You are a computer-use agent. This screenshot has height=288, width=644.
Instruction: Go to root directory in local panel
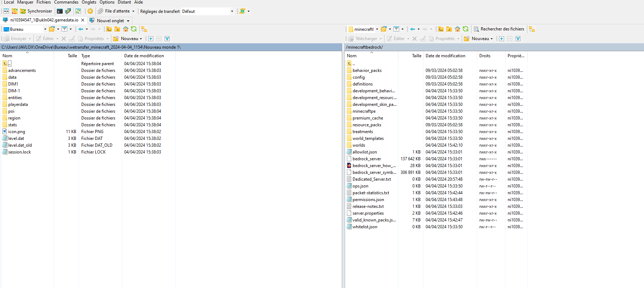tap(117, 29)
